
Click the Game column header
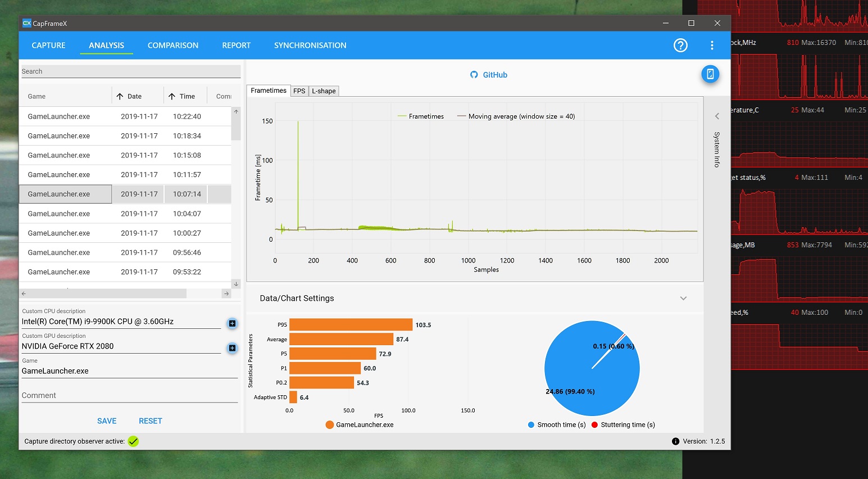coord(66,96)
